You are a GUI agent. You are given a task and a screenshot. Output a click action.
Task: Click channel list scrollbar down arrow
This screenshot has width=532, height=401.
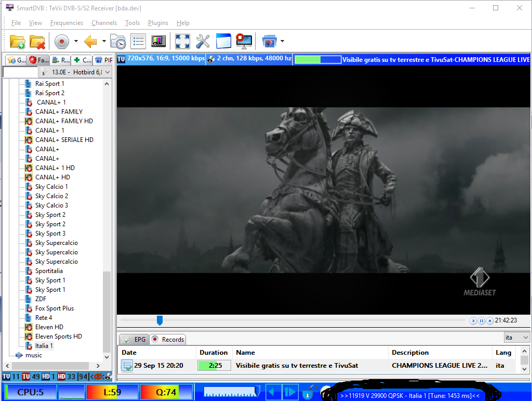pos(107,357)
